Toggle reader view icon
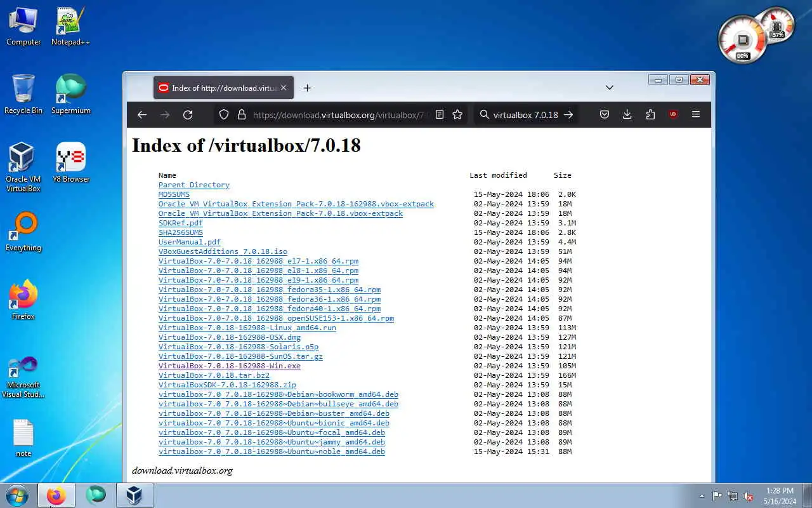Viewport: 812px width, 508px height. (x=440, y=115)
